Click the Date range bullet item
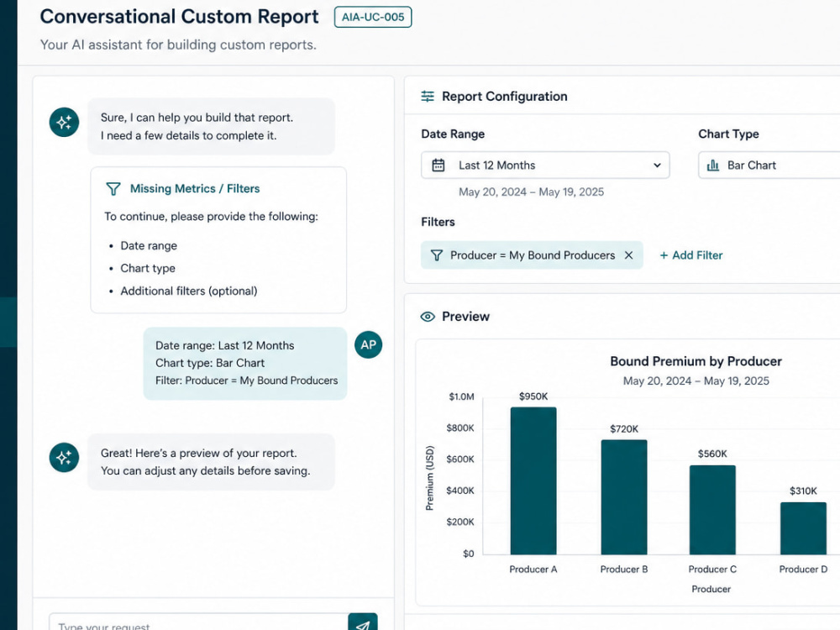The width and height of the screenshot is (840, 630). tap(149, 246)
